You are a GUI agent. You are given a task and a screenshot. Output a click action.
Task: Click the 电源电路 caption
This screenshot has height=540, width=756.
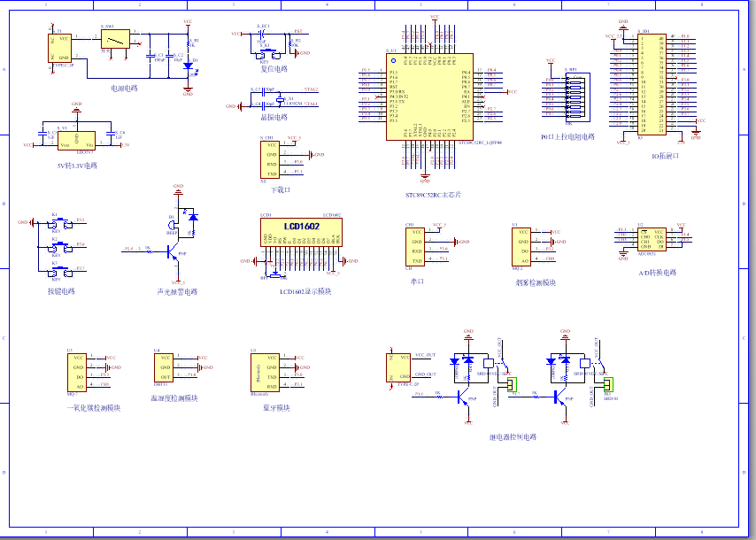125,89
